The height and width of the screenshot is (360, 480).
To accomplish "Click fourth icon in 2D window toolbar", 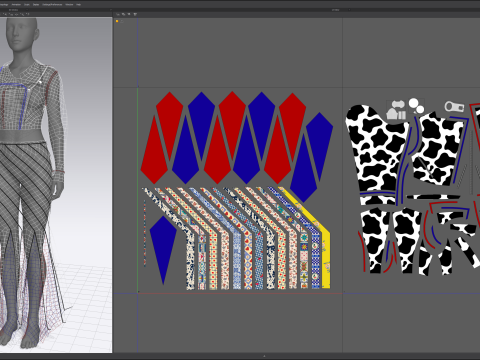I will point(135,14).
